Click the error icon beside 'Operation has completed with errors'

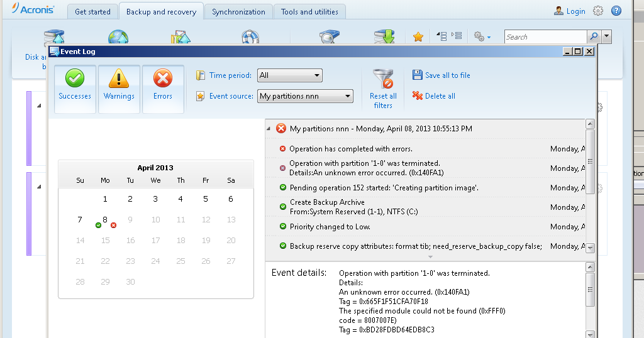point(282,148)
